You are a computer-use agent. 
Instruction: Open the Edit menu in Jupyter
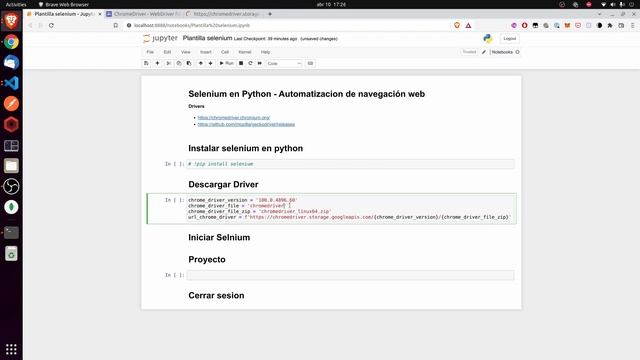pos(167,52)
